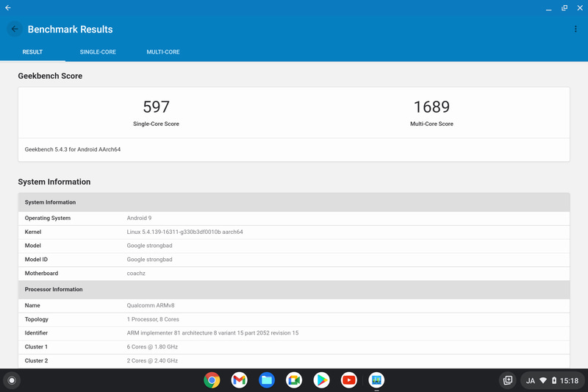
Task: Open the launcher circle button
Action: (12, 380)
